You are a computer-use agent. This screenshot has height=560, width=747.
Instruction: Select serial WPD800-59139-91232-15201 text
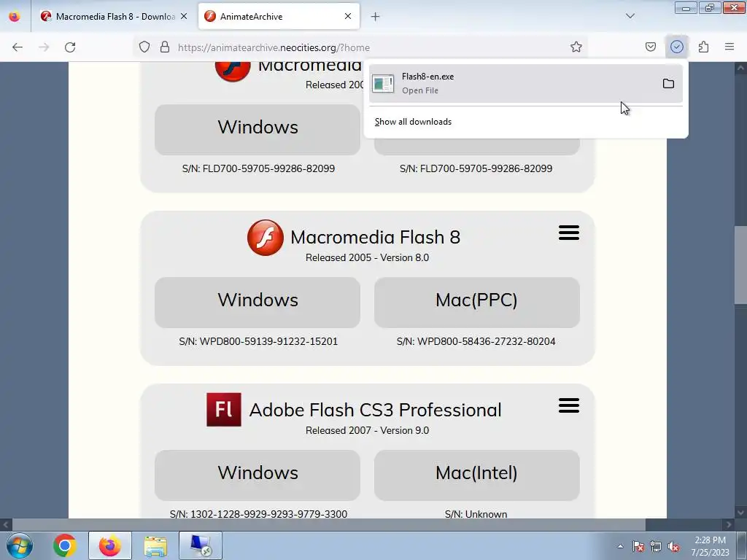coord(268,341)
